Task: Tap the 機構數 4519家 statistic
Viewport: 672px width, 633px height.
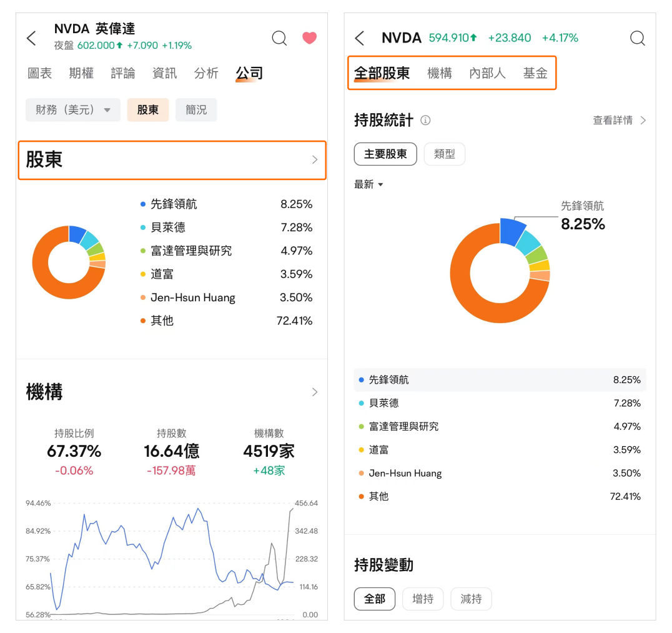Action: (x=269, y=452)
